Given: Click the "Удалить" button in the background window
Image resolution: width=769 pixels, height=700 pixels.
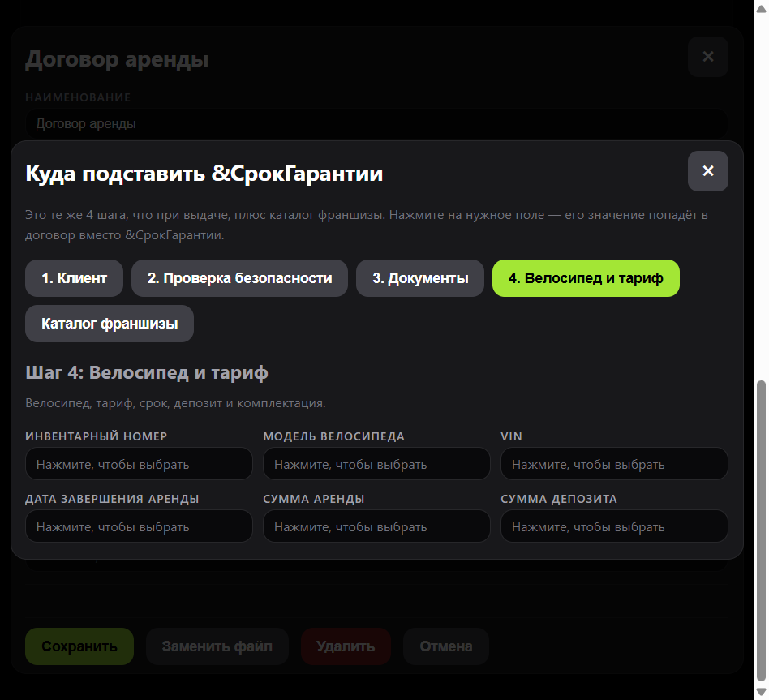Looking at the screenshot, I should pos(346,646).
